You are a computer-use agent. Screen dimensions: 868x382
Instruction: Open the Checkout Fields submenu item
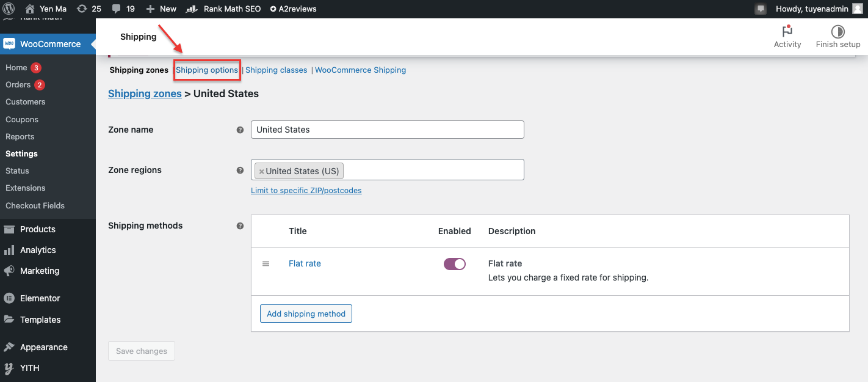pos(35,205)
